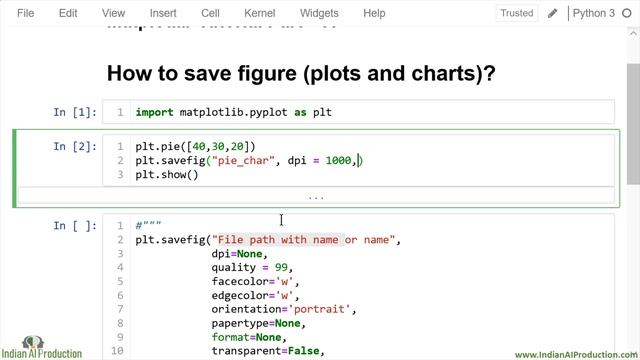This screenshot has width=640, height=360.
Task: Click the Trusted notebook button
Action: click(x=517, y=13)
